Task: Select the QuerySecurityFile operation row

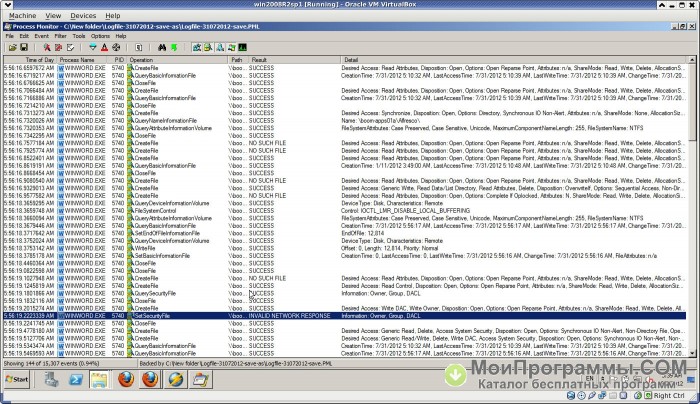Action: click(345, 293)
